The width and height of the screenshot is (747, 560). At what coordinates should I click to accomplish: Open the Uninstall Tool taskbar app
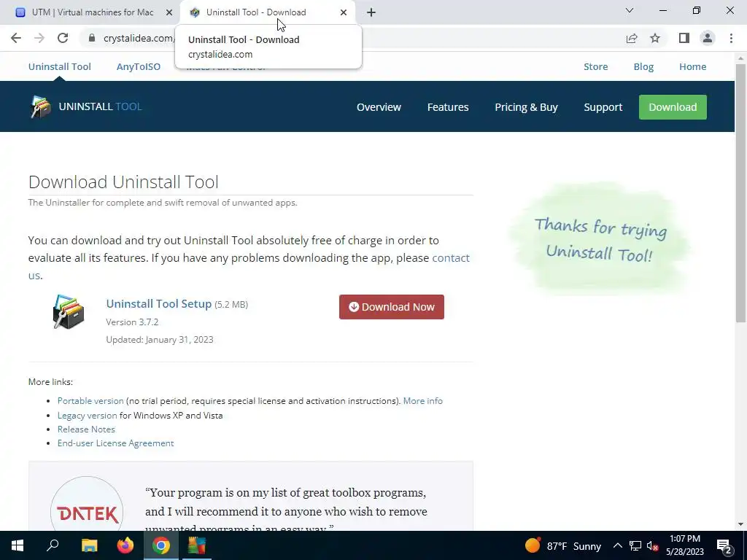point(197,545)
